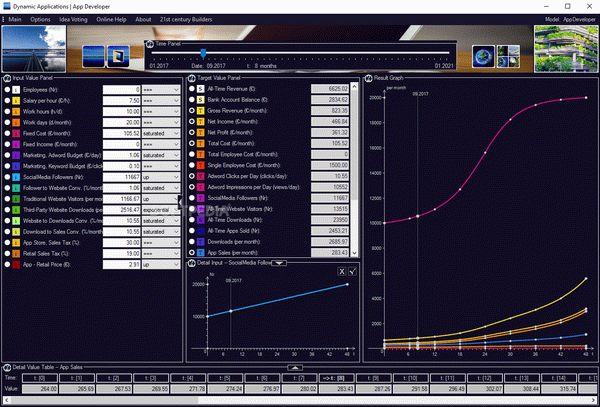
Task: Open the trend dropdown for Employees
Action: pos(161,90)
